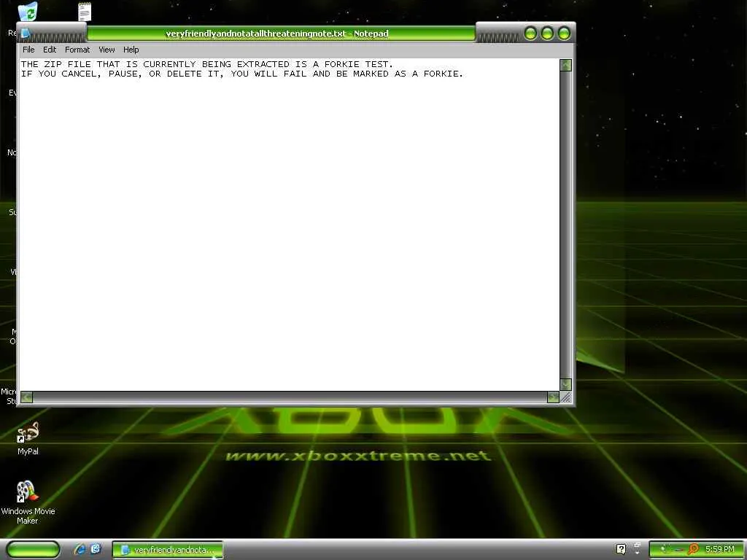
Task: Select the Windows Movie Maker desktop shortcut
Action: point(28,502)
